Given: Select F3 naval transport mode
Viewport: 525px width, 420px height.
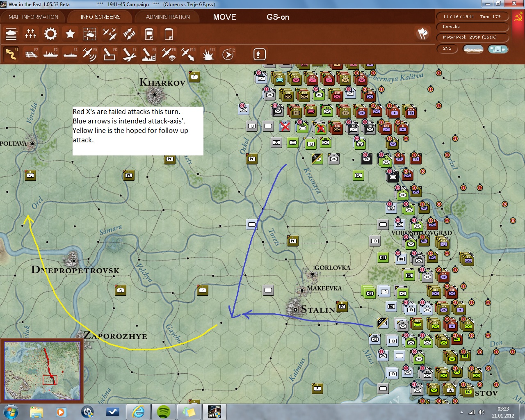Looking at the screenshot, I should pyautogui.click(x=50, y=54).
